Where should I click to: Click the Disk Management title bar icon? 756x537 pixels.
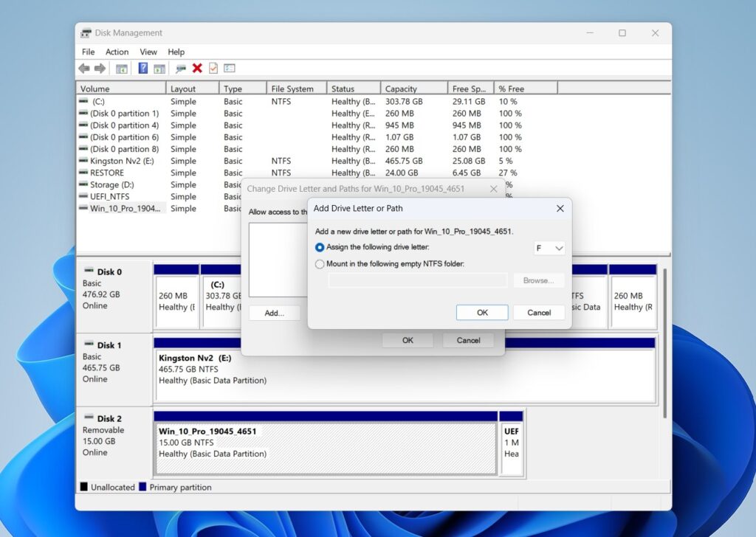click(x=86, y=33)
